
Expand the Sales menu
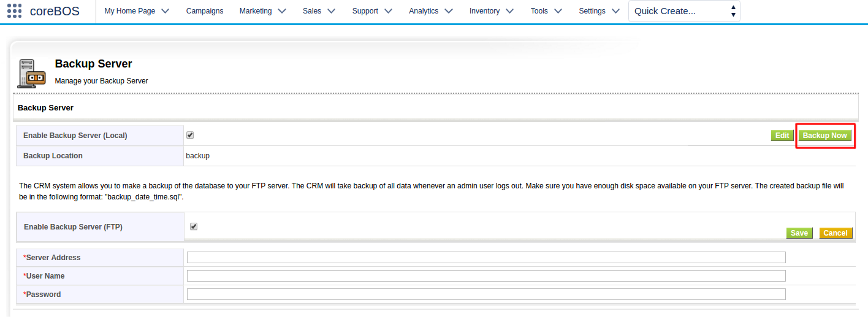tap(319, 11)
